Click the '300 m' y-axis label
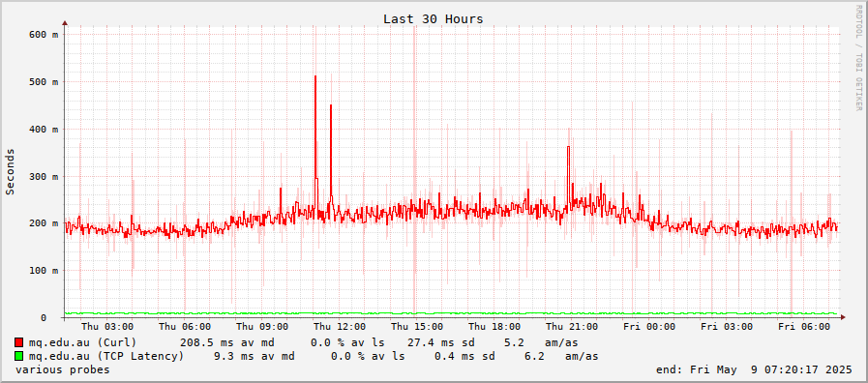868x383 pixels. pyautogui.click(x=44, y=177)
